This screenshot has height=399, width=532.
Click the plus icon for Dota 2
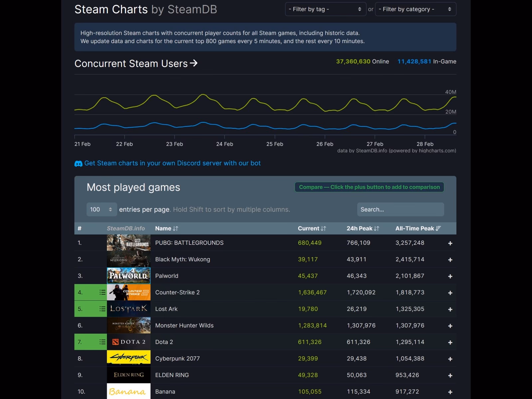point(450,342)
